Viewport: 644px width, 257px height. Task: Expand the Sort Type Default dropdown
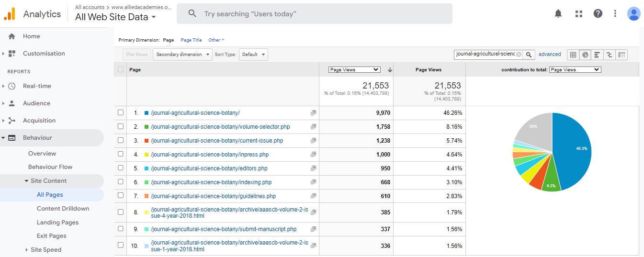[253, 55]
